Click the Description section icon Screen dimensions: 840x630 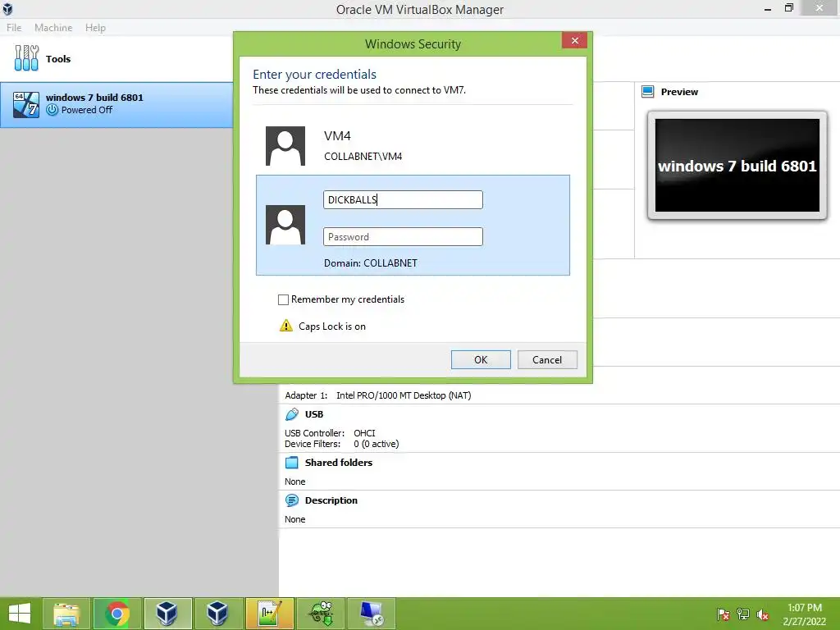[x=292, y=500]
